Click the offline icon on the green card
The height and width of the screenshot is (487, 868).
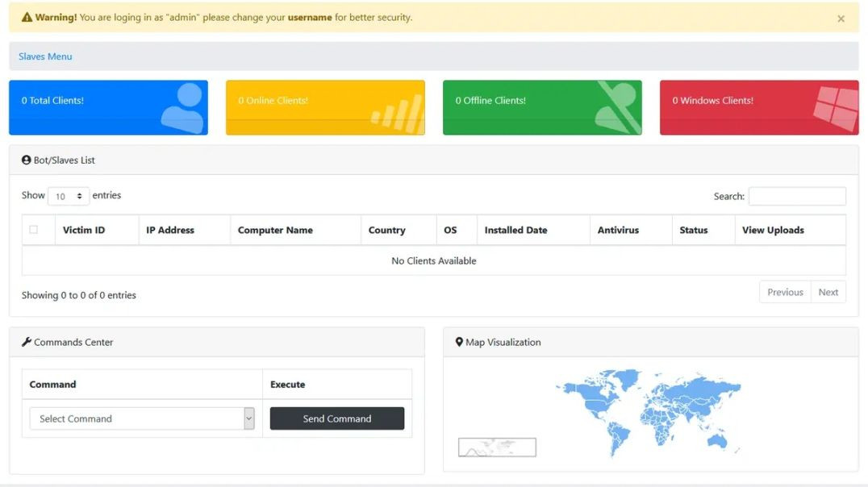point(615,106)
